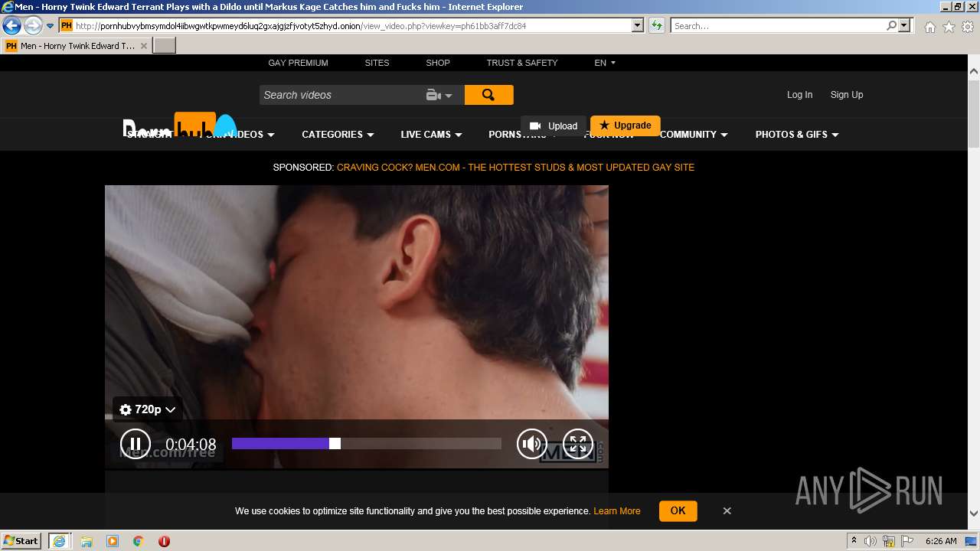Open the sponsored MEN.COM text link
Screen dimensions: 980x551
(x=515, y=168)
